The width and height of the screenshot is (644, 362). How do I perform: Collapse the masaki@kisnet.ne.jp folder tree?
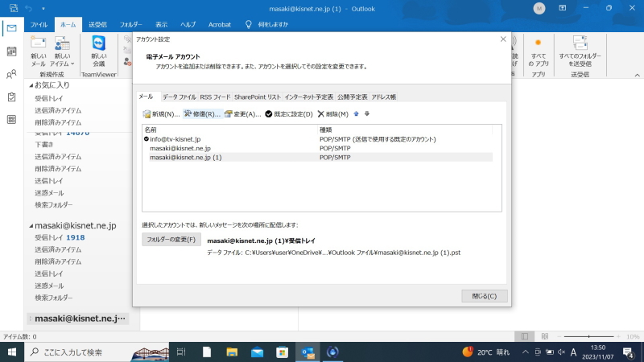(x=31, y=226)
